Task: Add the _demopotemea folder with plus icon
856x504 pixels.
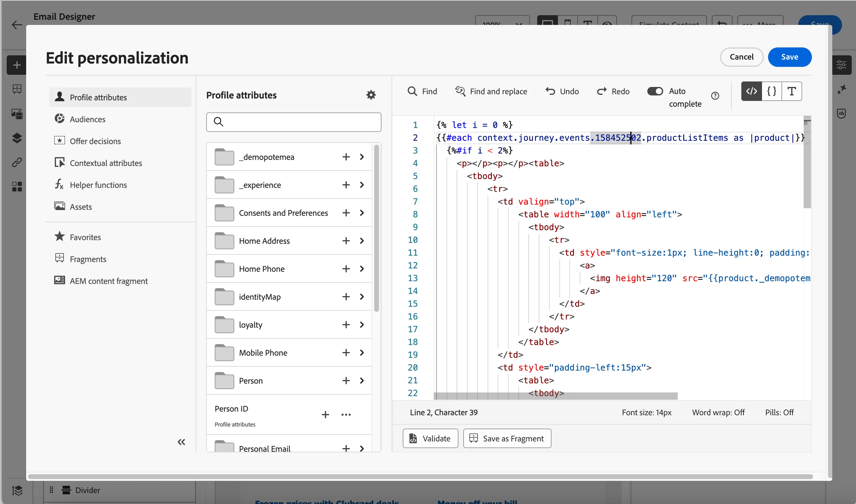Action: [x=346, y=157]
